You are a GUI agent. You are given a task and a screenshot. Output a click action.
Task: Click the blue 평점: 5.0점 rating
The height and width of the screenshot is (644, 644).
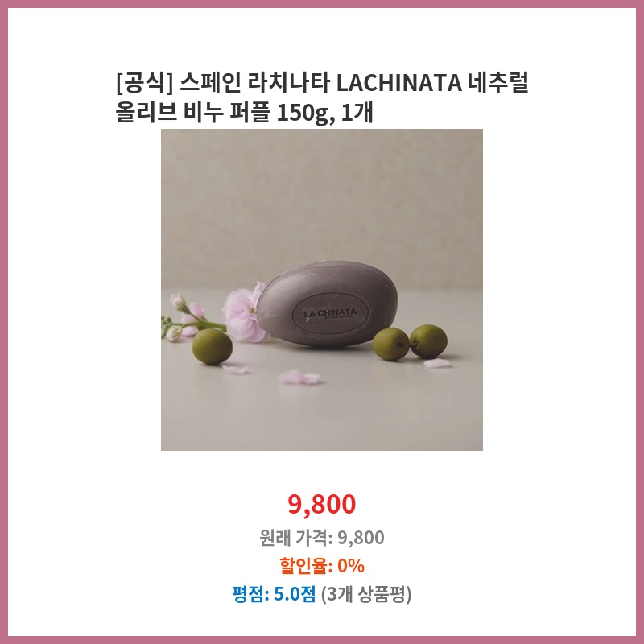click(x=274, y=594)
